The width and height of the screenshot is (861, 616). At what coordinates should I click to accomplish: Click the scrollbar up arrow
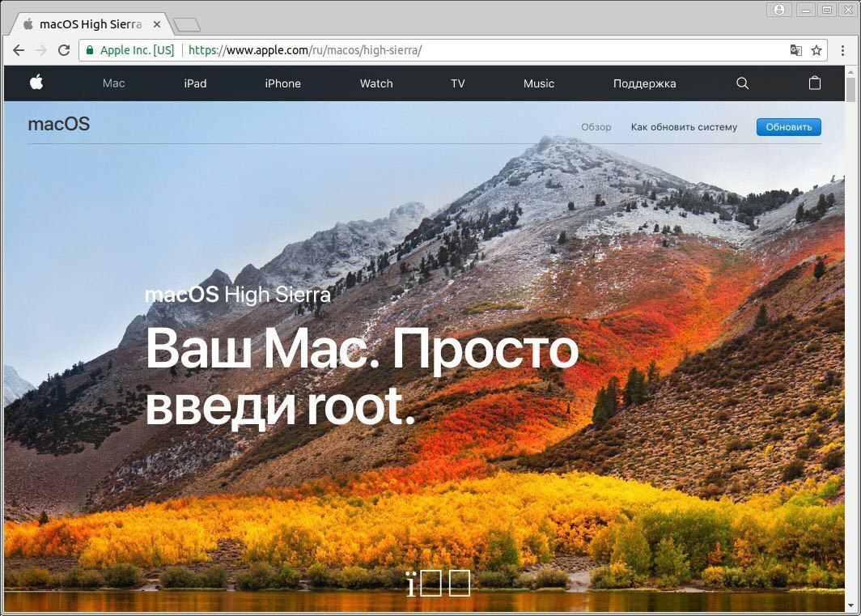pyautogui.click(x=851, y=71)
